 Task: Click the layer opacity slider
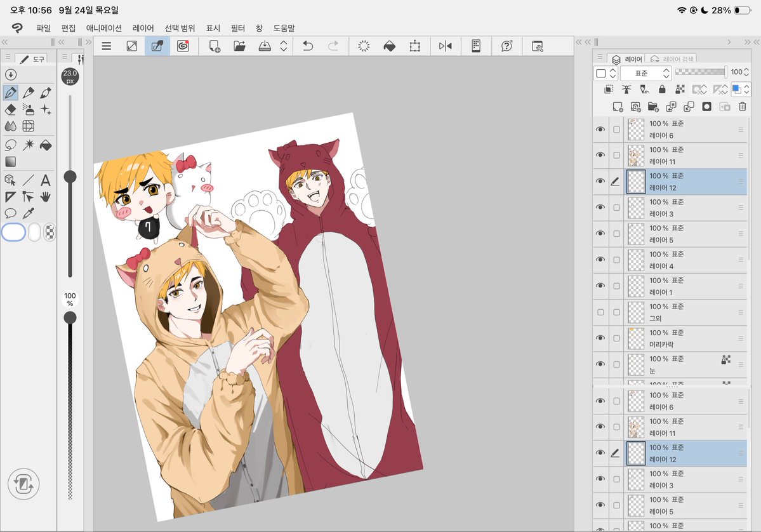[x=700, y=72]
